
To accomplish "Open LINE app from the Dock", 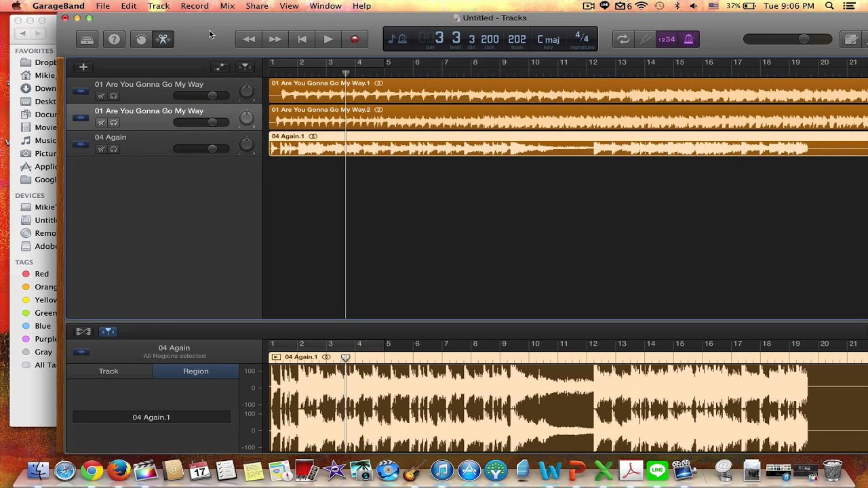I will click(657, 470).
